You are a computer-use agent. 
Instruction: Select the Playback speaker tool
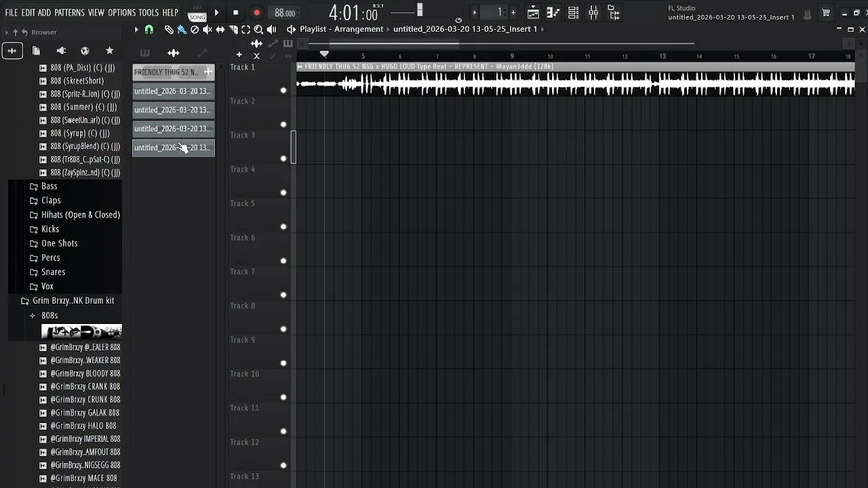[x=271, y=29]
